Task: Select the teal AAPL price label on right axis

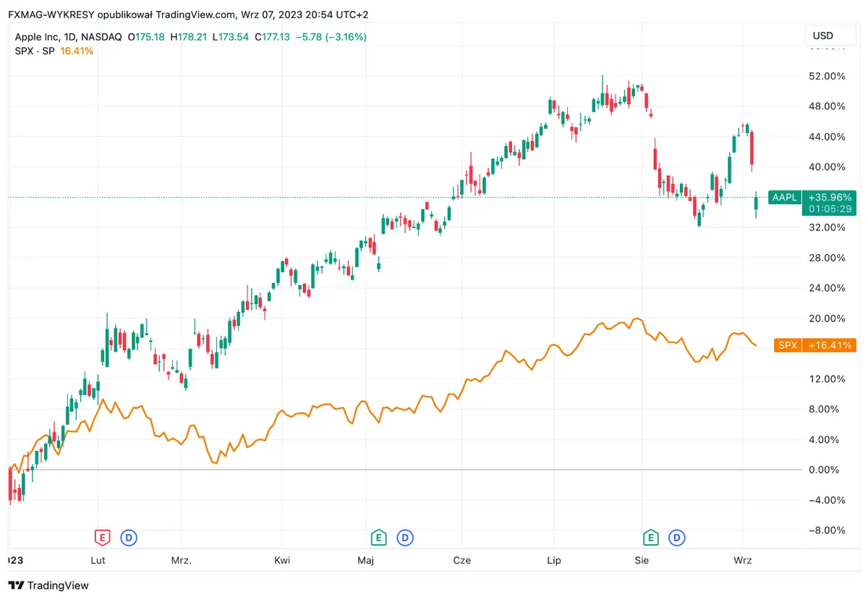Action: (x=784, y=197)
